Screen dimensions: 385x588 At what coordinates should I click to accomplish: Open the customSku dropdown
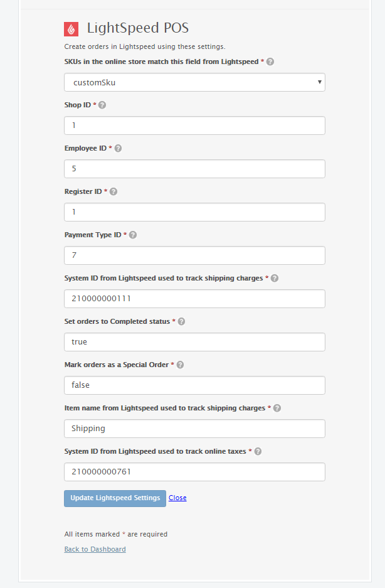[x=194, y=82]
